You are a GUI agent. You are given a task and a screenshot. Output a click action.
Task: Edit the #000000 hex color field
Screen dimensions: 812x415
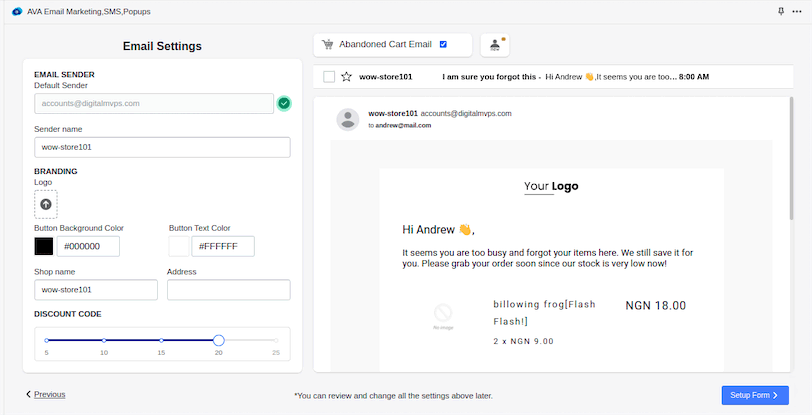click(x=88, y=246)
